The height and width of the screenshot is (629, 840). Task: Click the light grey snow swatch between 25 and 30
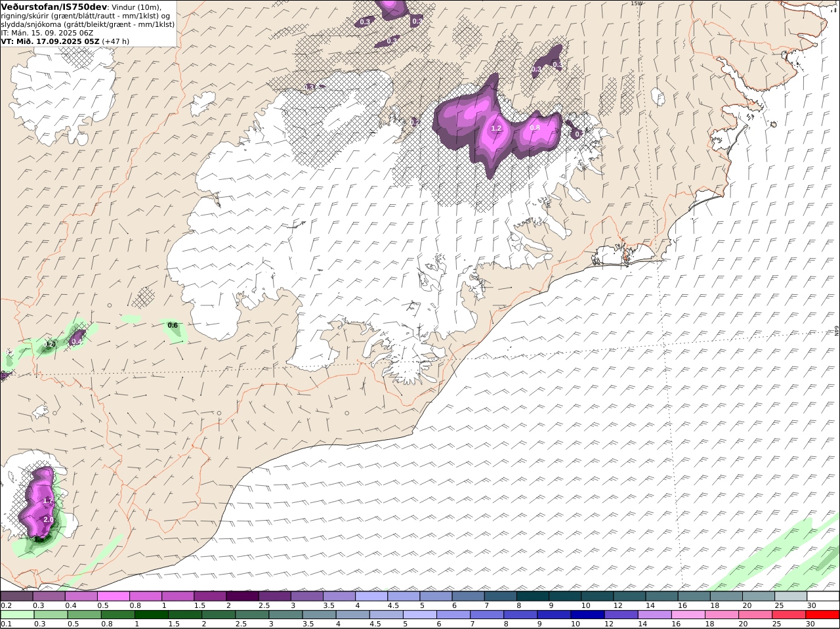[x=791, y=596]
